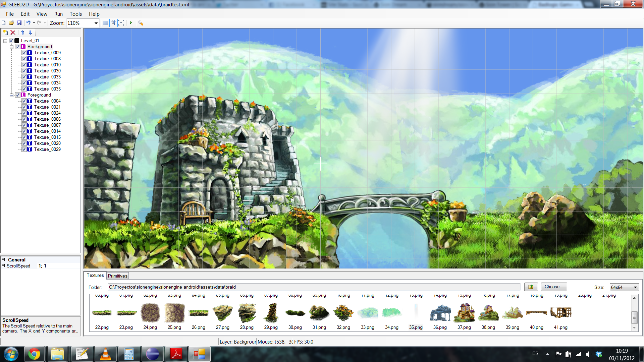The height and width of the screenshot is (362, 644).
Task: Open the undo history dropdown arrow
Action: click(34, 23)
